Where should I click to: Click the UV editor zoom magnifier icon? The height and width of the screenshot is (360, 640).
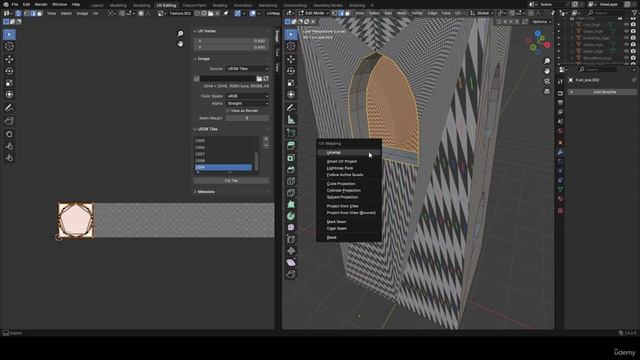pos(180,33)
